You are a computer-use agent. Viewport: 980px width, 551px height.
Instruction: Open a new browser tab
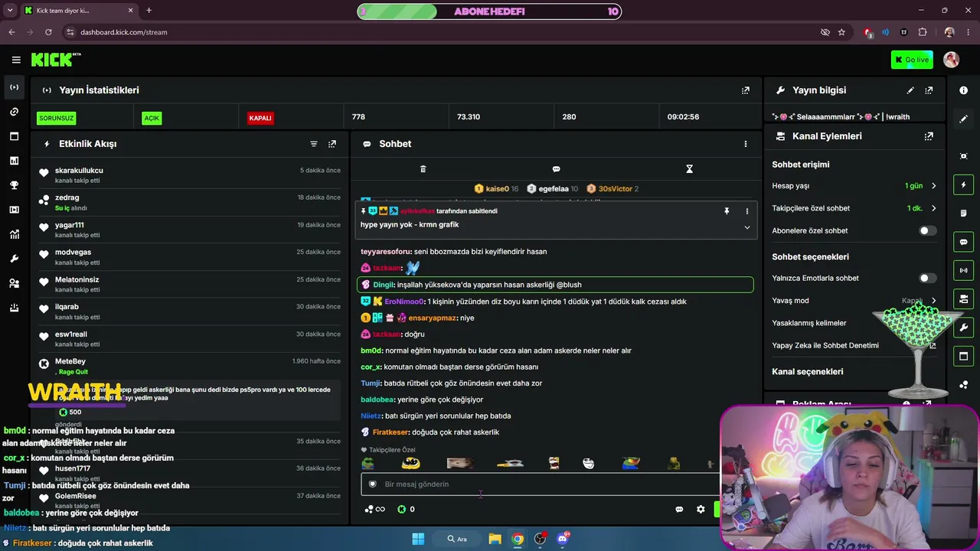coord(149,11)
